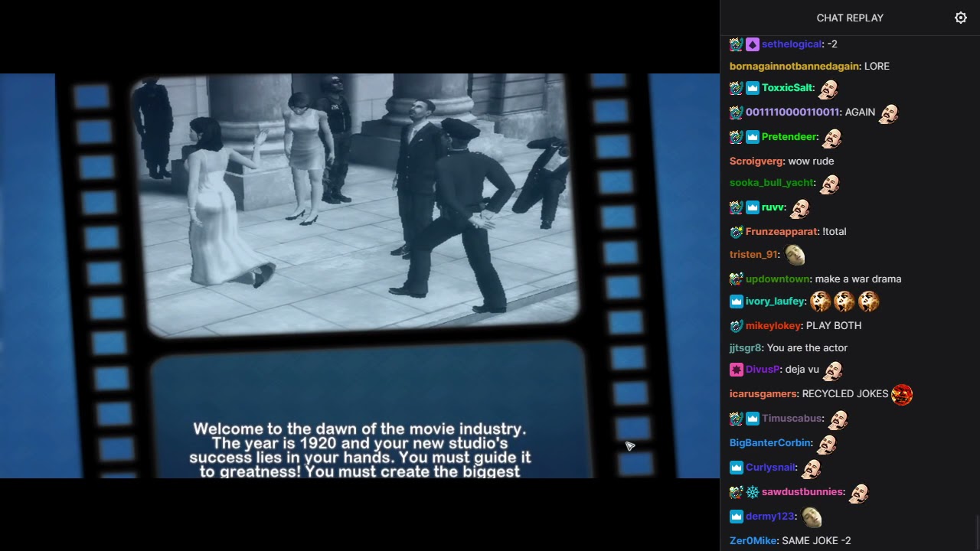
Task: Click the purple badge beside sethelogical
Action: pyautogui.click(x=752, y=44)
